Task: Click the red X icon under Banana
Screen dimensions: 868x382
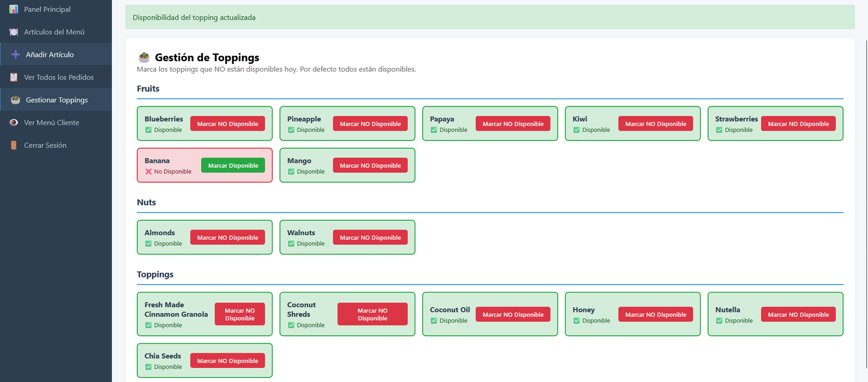Action: pyautogui.click(x=148, y=171)
